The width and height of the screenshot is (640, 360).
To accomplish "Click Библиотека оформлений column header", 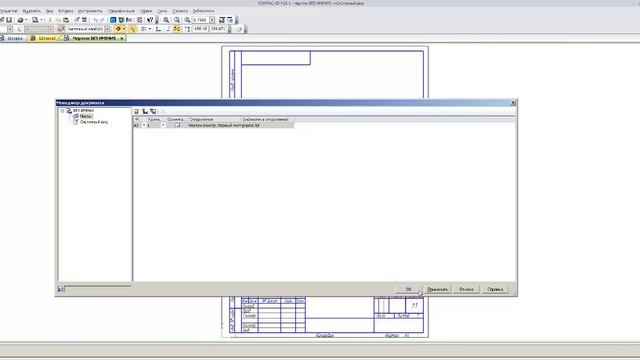I will click(266, 120).
